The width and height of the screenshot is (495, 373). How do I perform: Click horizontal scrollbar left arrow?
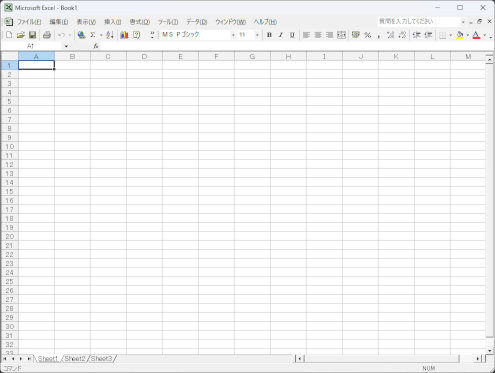point(300,359)
